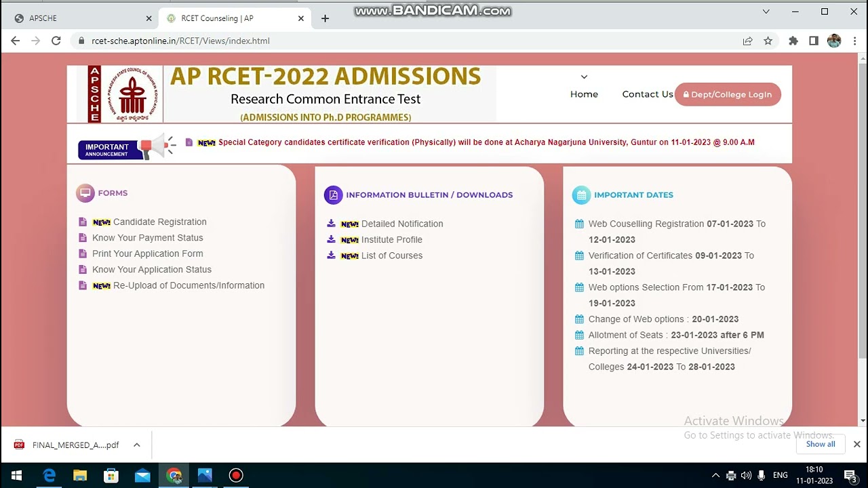The width and height of the screenshot is (868, 488).
Task: Open Microsoft Store from the taskbar
Action: [111, 475]
